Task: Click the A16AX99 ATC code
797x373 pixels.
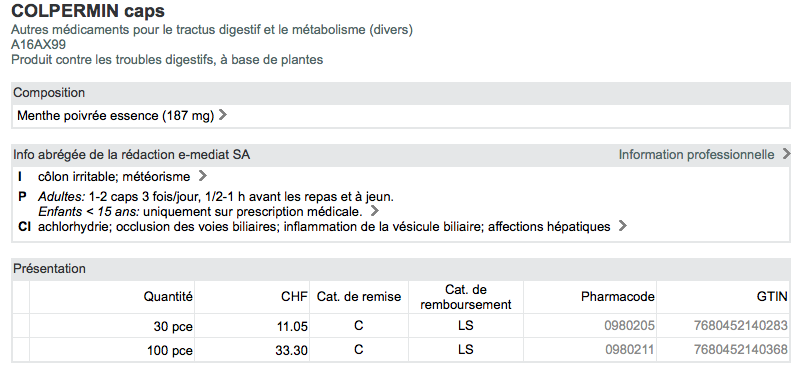Action: pos(38,45)
